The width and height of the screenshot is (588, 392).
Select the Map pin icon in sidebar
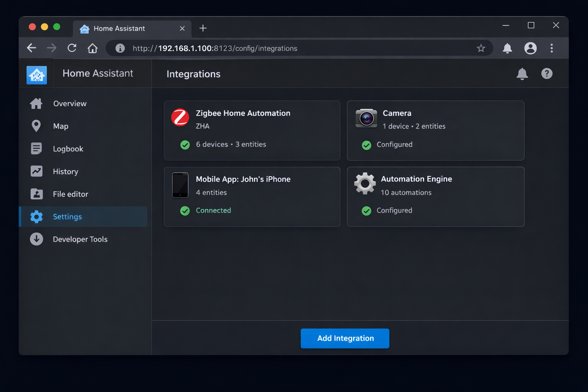tap(36, 126)
